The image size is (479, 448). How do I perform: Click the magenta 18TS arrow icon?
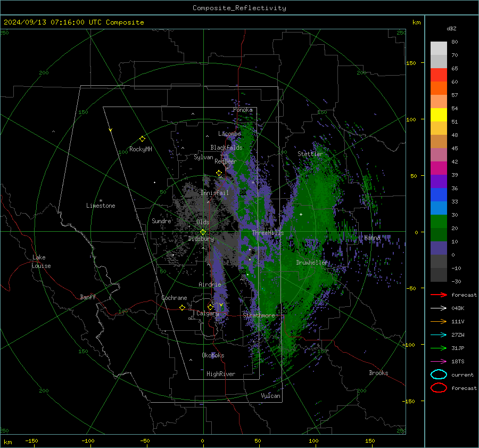[x=439, y=361]
